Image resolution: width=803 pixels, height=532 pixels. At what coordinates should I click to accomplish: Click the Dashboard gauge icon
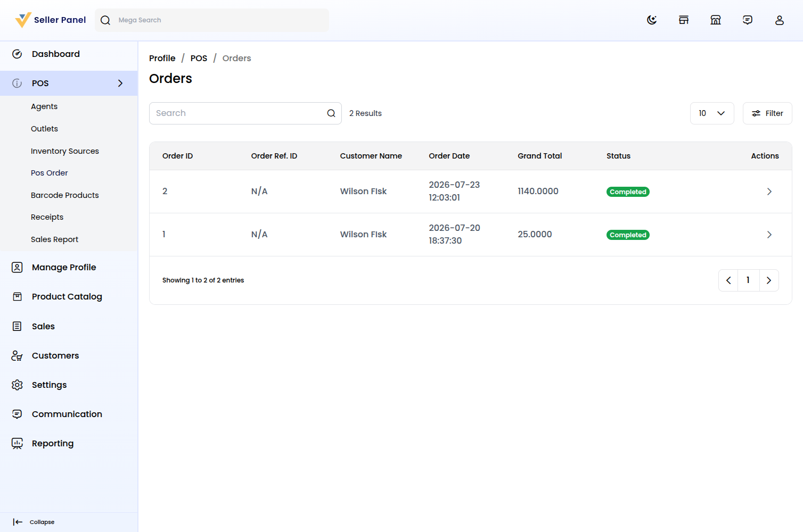(17, 54)
